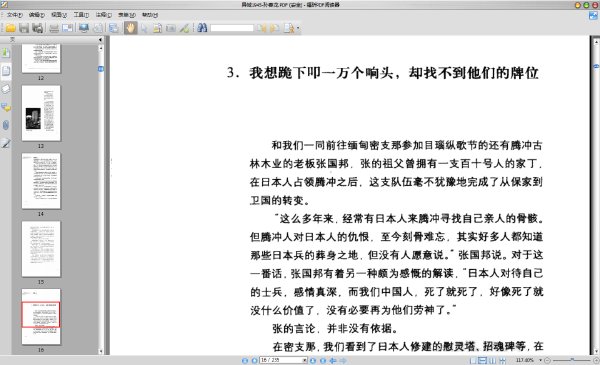Open the bookmarks panel in left sidebar
Viewport: 600px width, 365px height.
tap(6, 53)
